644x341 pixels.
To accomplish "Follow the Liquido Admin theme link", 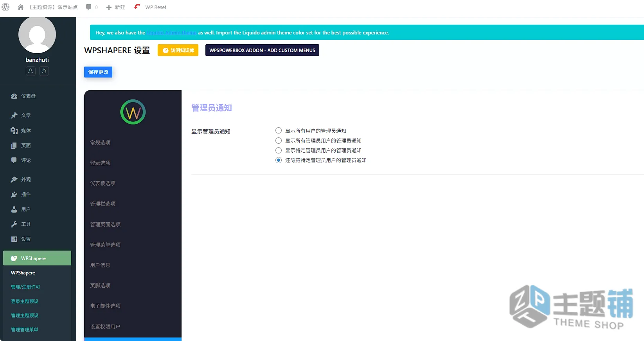I will 172,33.
